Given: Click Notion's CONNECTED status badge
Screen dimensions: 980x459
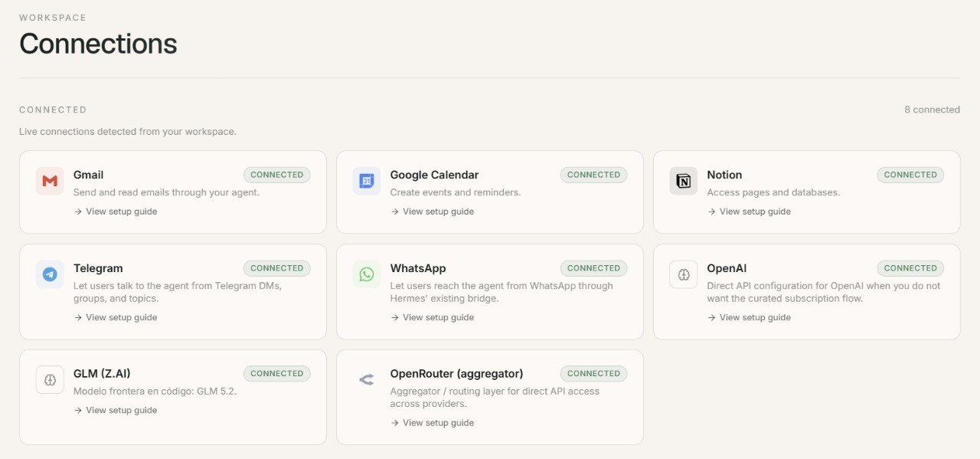Looking at the screenshot, I should (x=911, y=175).
